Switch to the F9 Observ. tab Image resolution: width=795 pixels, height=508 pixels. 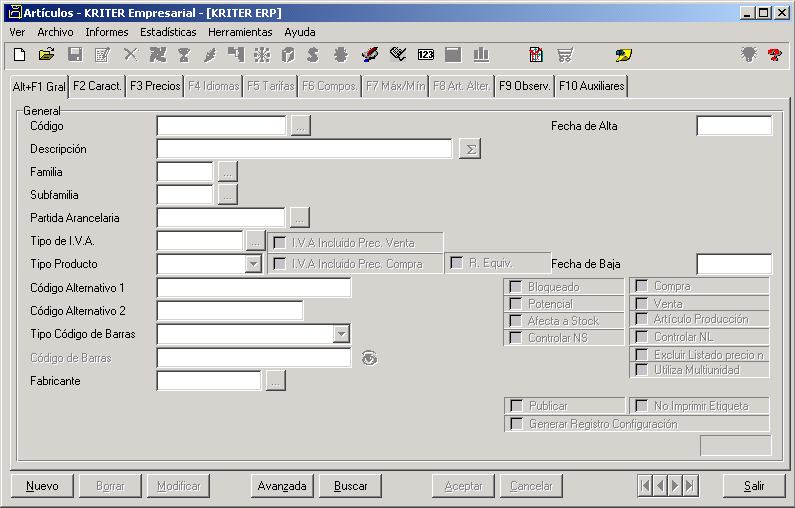click(x=524, y=86)
